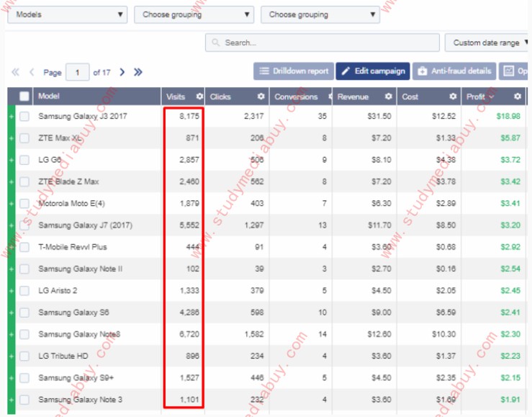Expand the Samsung Galaxy S9+ row plus icon
532x417 pixels.
pos(12,378)
